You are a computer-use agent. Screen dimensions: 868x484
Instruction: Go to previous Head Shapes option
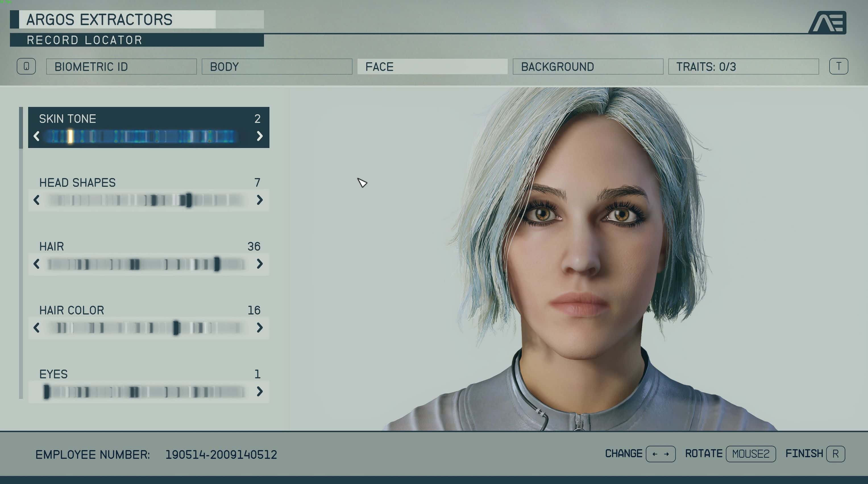[37, 200]
